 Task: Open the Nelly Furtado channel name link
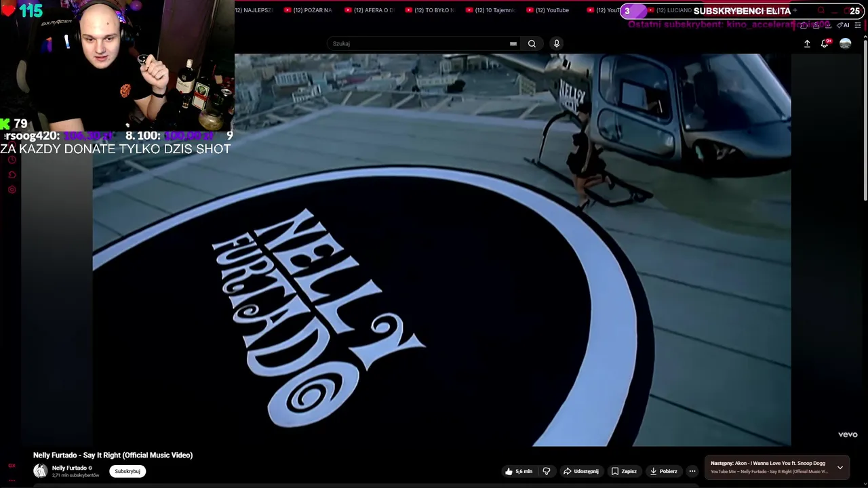(69, 468)
